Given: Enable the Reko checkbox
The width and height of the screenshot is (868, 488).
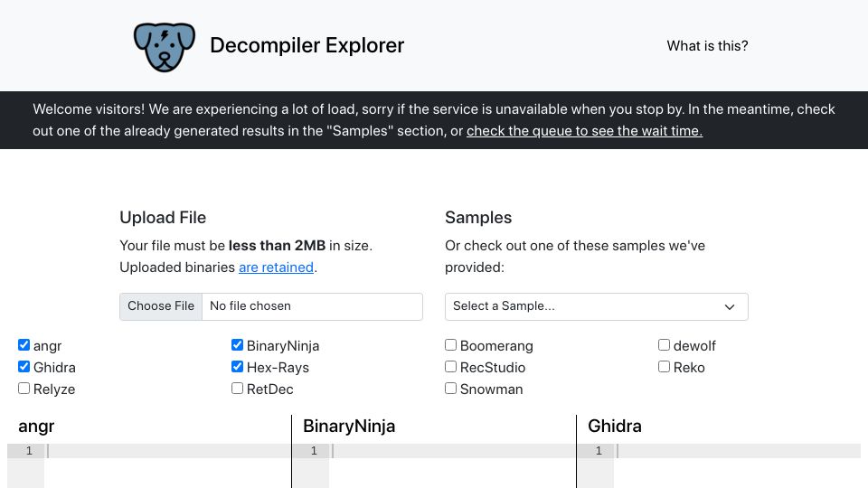Looking at the screenshot, I should click(x=664, y=367).
